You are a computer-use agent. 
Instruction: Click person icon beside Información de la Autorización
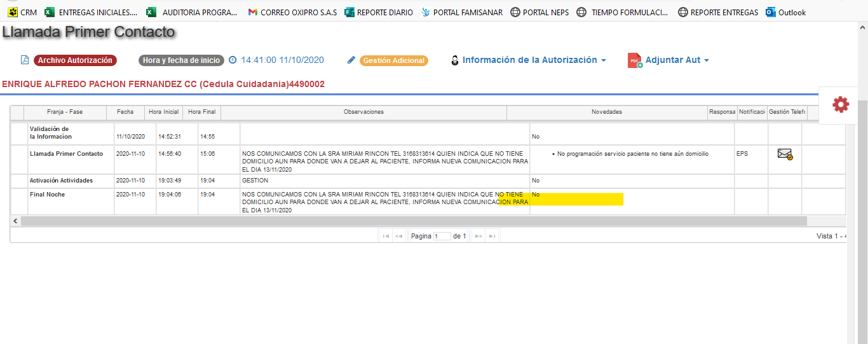coord(454,60)
